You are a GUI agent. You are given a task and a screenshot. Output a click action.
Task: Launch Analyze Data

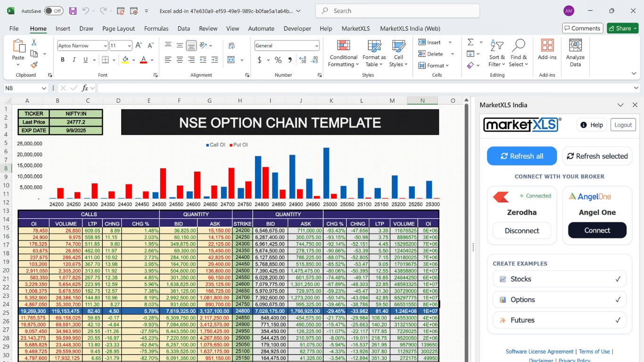point(575,53)
